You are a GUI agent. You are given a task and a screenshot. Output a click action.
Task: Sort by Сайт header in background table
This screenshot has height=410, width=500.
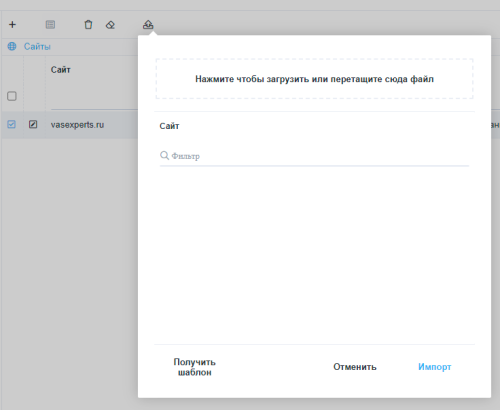tap(61, 70)
